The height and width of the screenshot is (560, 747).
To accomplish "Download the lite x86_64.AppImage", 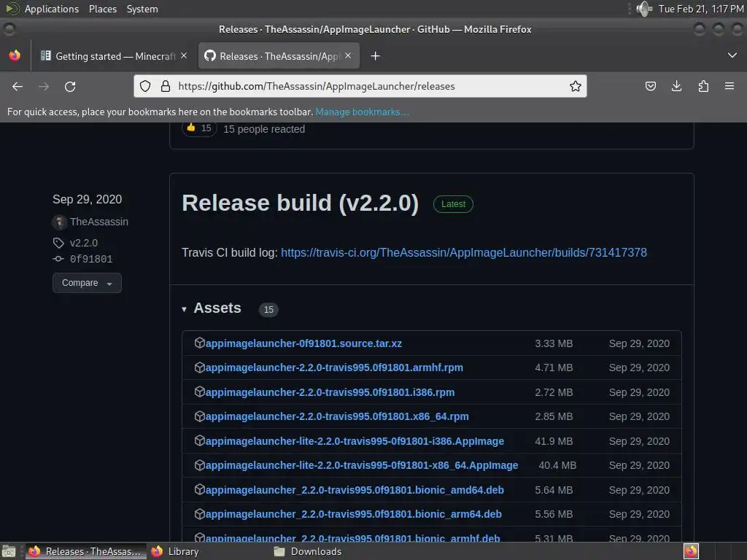I will [362, 465].
